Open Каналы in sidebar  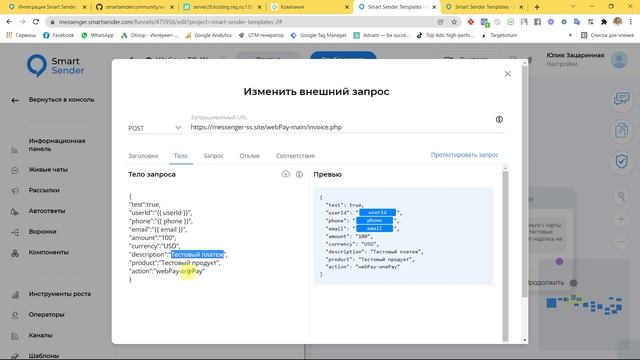[40, 335]
